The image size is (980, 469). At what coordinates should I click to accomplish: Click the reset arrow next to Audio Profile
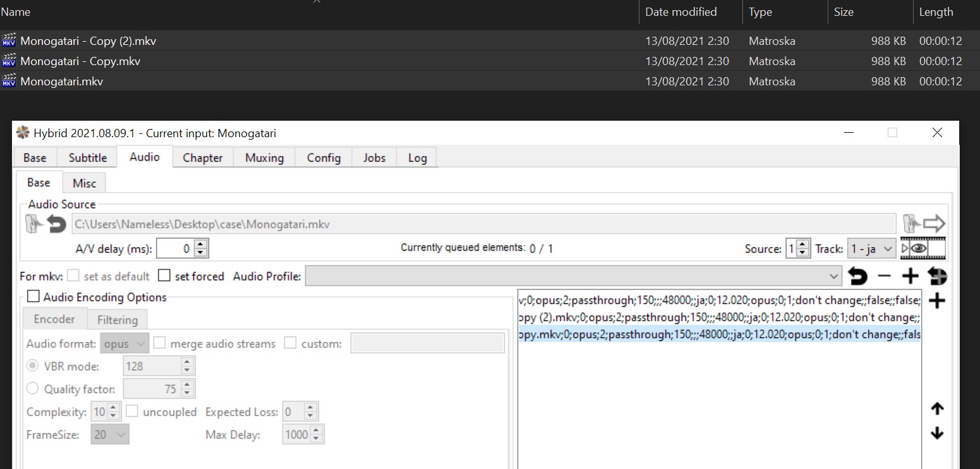857,276
